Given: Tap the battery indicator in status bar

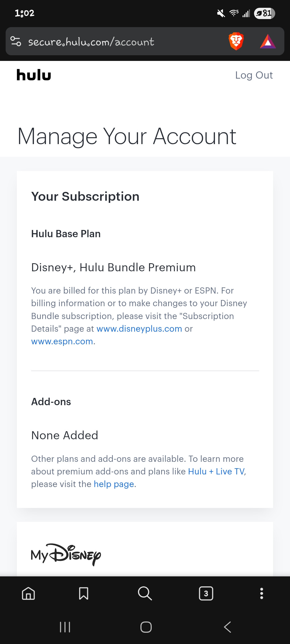Looking at the screenshot, I should click(x=264, y=13).
